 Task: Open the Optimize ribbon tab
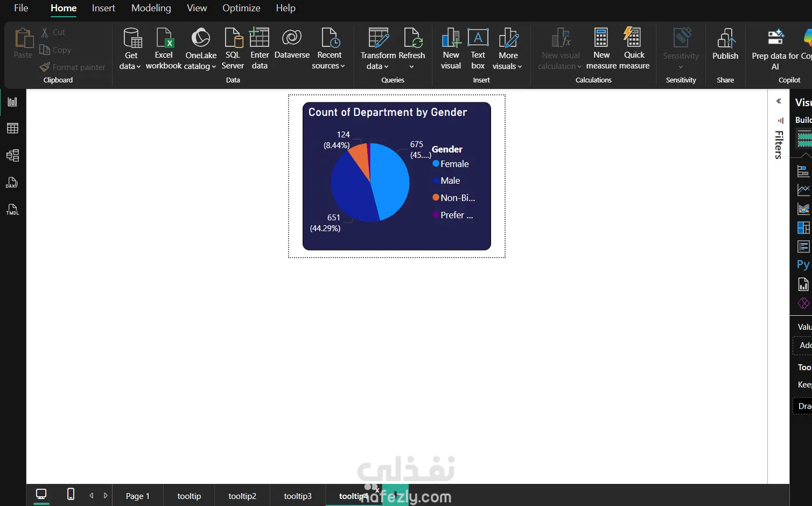point(241,8)
